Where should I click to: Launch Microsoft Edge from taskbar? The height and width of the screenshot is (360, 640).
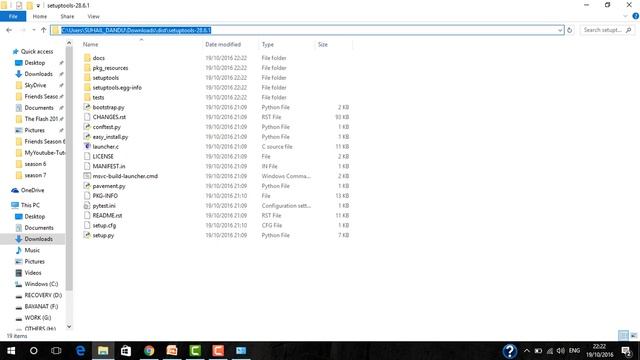(80, 351)
